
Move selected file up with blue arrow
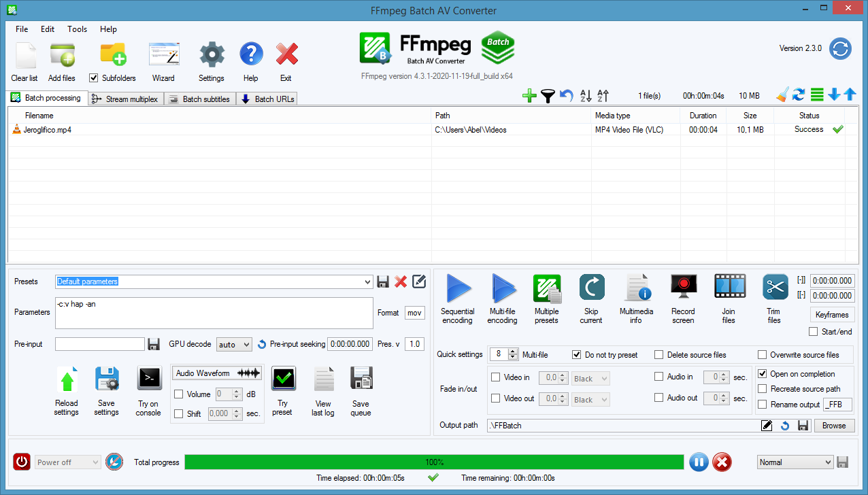coord(850,95)
